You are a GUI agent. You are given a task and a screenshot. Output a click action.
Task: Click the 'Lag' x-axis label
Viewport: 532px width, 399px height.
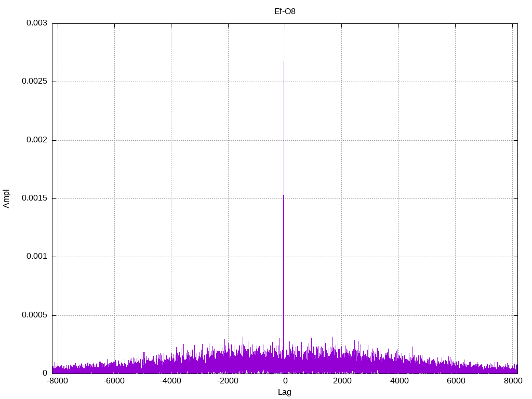tap(284, 392)
